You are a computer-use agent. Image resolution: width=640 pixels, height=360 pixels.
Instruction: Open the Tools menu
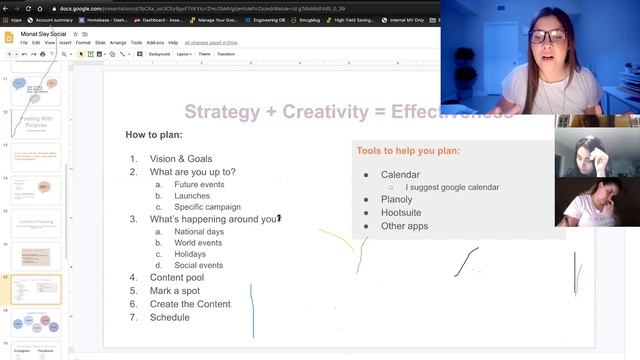click(136, 42)
